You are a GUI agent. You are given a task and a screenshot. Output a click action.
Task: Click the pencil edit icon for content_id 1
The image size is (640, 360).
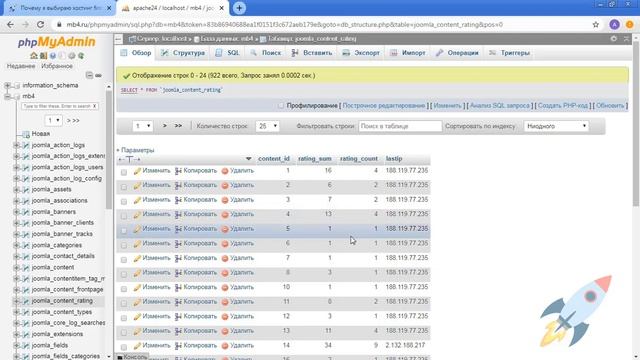coord(137,171)
